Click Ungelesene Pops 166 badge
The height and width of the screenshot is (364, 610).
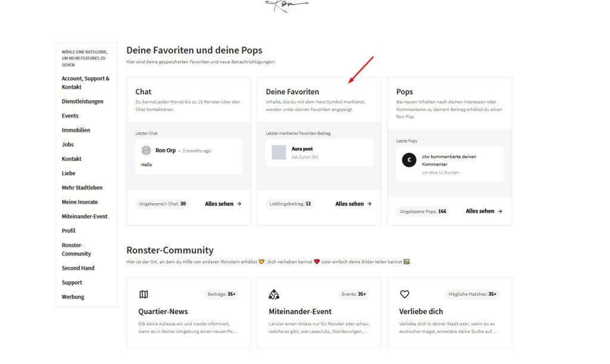tap(423, 211)
